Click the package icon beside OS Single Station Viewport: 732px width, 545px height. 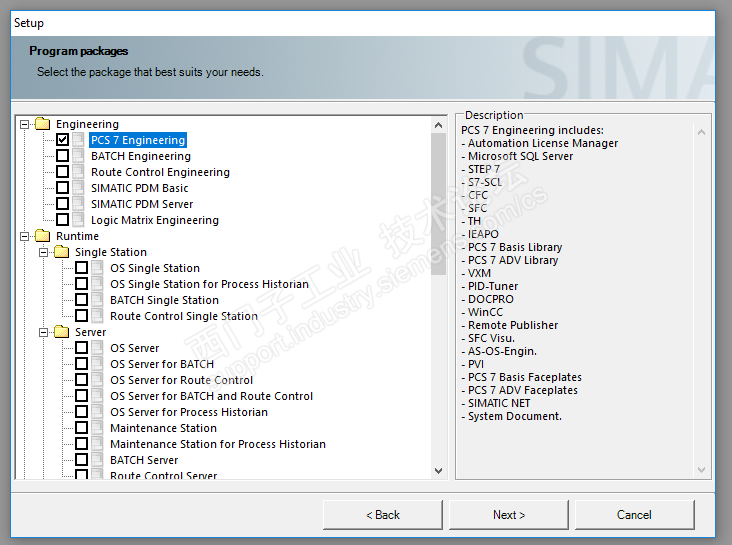pyautogui.click(x=98, y=268)
